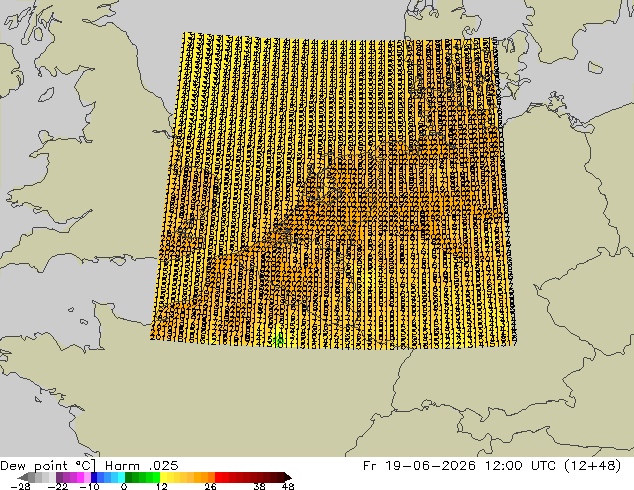Pick the dark purple legend segment at -22
The height and width of the screenshot is (490, 634).
point(59,477)
